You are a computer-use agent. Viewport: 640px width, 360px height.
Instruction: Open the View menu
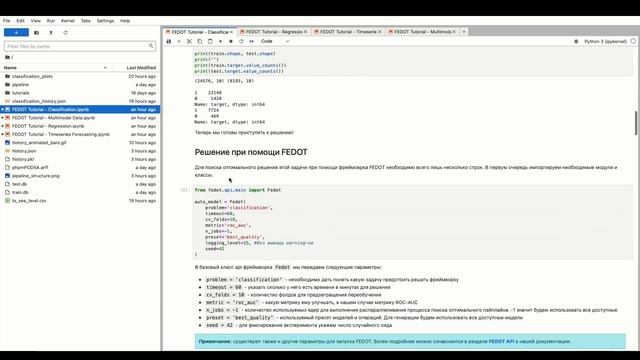click(36, 21)
